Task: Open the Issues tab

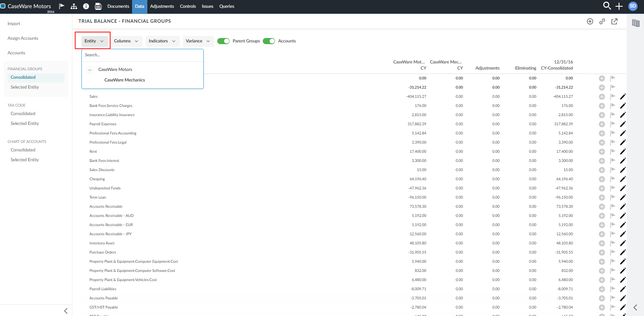Action: 207,6
